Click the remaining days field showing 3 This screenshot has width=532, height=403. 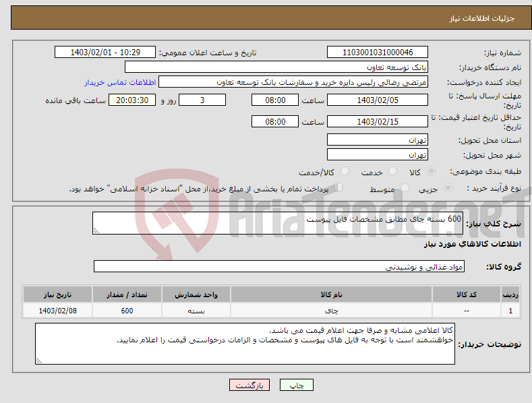point(202,100)
